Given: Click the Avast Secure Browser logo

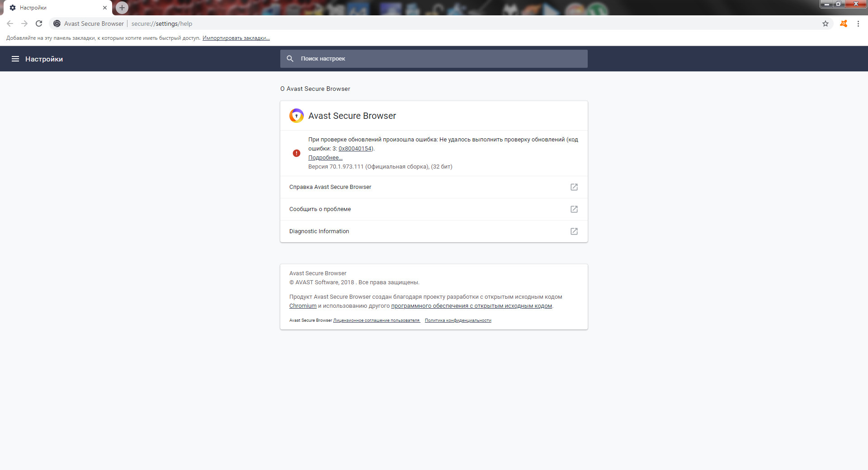Looking at the screenshot, I should tap(297, 116).
